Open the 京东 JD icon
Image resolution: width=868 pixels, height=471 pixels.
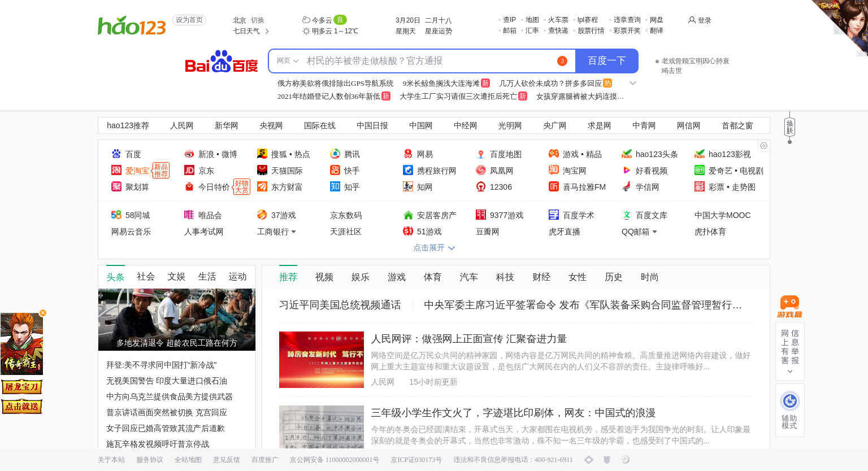[x=189, y=170]
